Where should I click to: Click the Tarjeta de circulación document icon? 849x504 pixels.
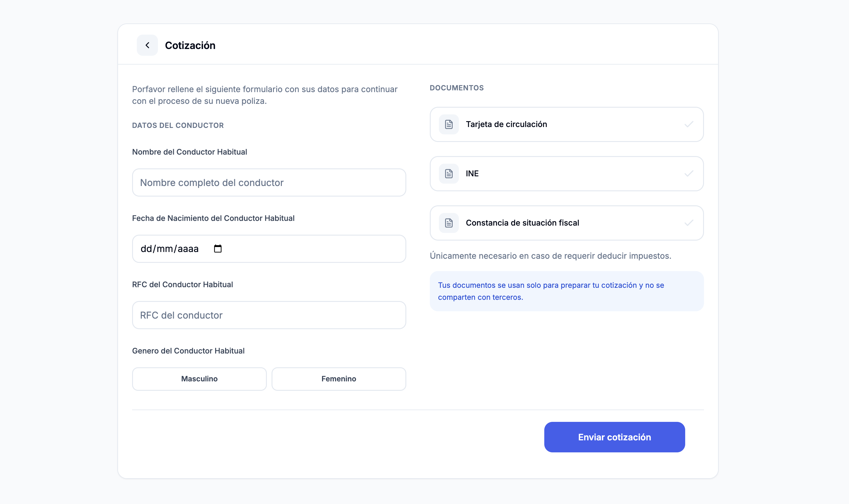click(449, 124)
